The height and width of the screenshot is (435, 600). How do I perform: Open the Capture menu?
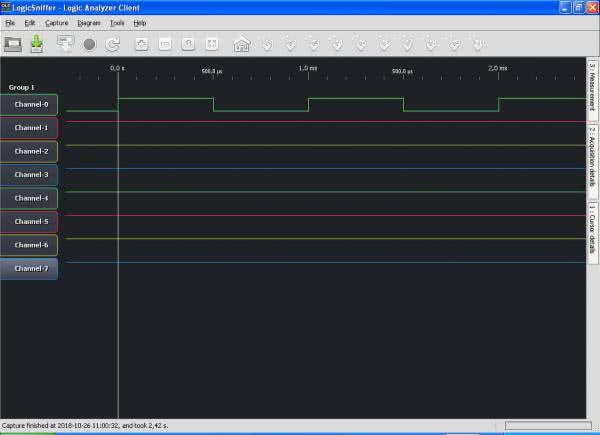tap(56, 22)
